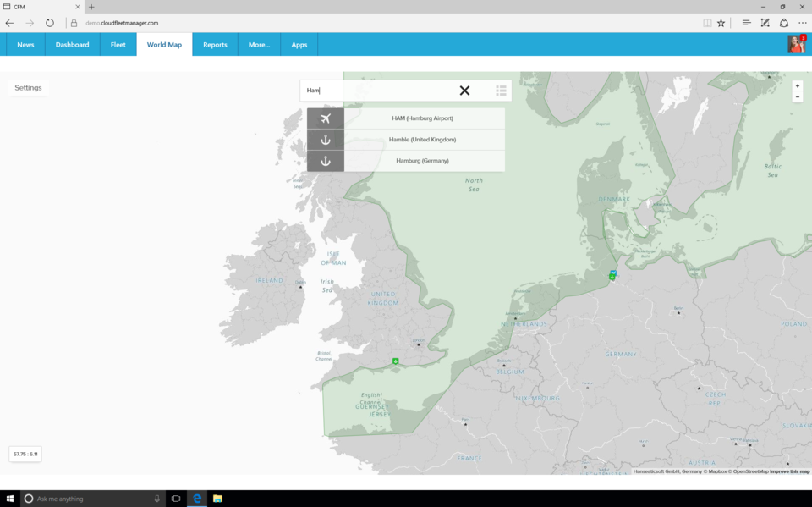Click the anchor icon next to Hamble

[x=326, y=140]
